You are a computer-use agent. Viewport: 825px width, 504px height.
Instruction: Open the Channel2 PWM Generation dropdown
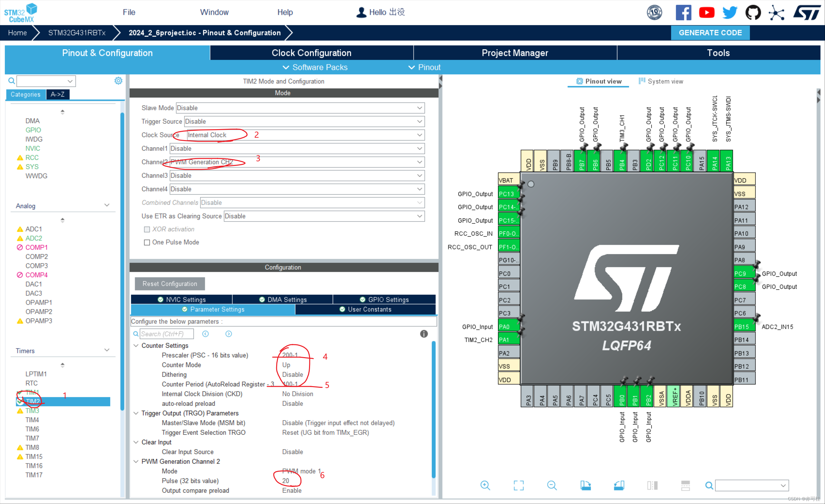point(297,162)
